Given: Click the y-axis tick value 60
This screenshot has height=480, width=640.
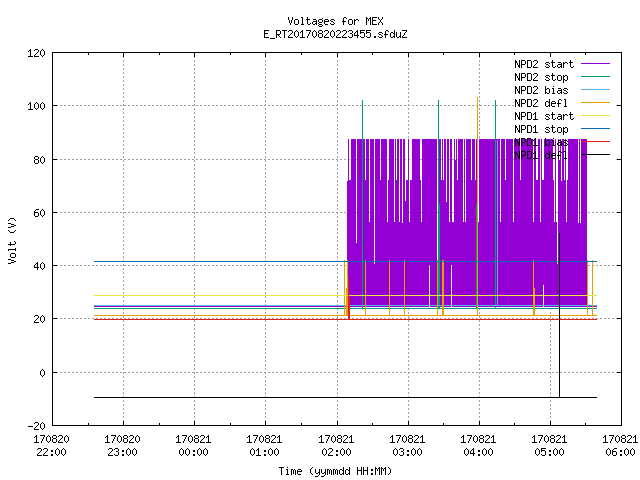Looking at the screenshot, I should click(39, 213).
